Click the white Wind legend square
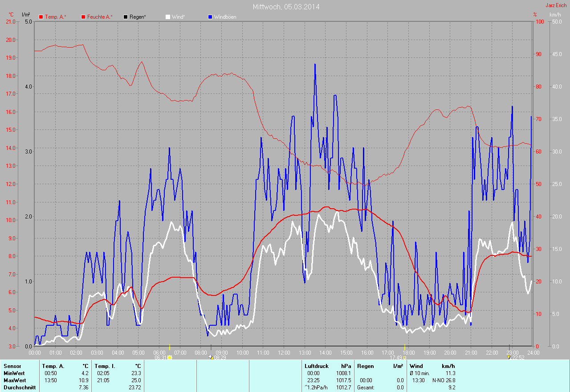570x392 pixels. [x=168, y=17]
